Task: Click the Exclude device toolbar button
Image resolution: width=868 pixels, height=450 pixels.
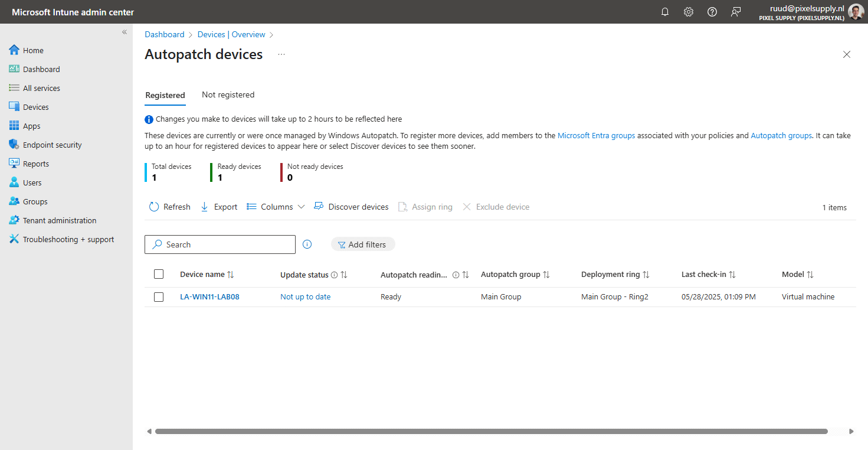Action: [x=496, y=207]
